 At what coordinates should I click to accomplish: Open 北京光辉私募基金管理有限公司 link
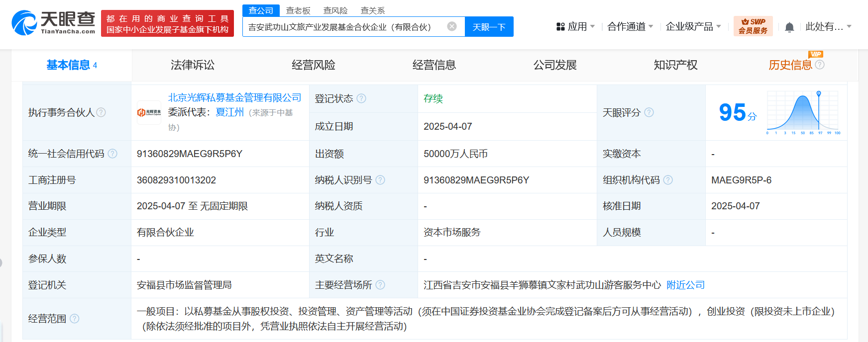tap(235, 97)
